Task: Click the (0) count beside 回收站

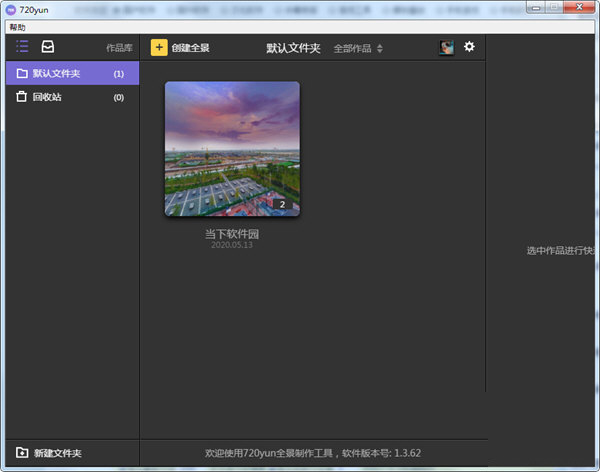Action: coord(119,98)
